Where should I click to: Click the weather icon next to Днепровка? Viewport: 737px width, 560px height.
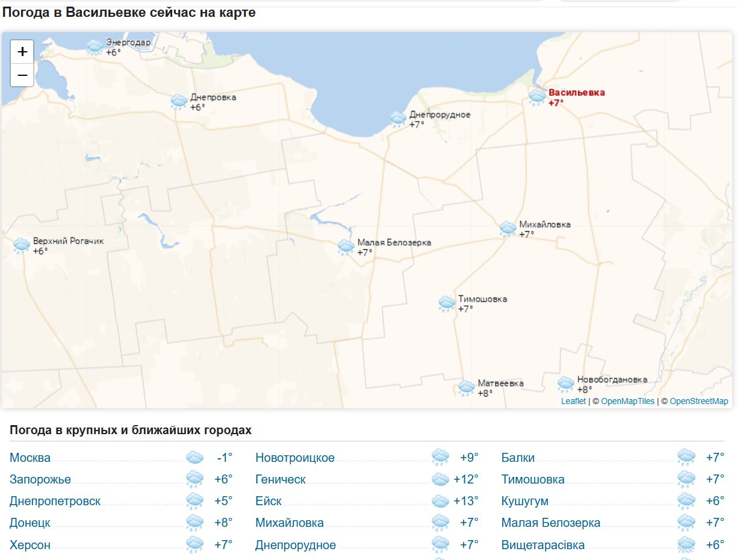click(x=179, y=102)
